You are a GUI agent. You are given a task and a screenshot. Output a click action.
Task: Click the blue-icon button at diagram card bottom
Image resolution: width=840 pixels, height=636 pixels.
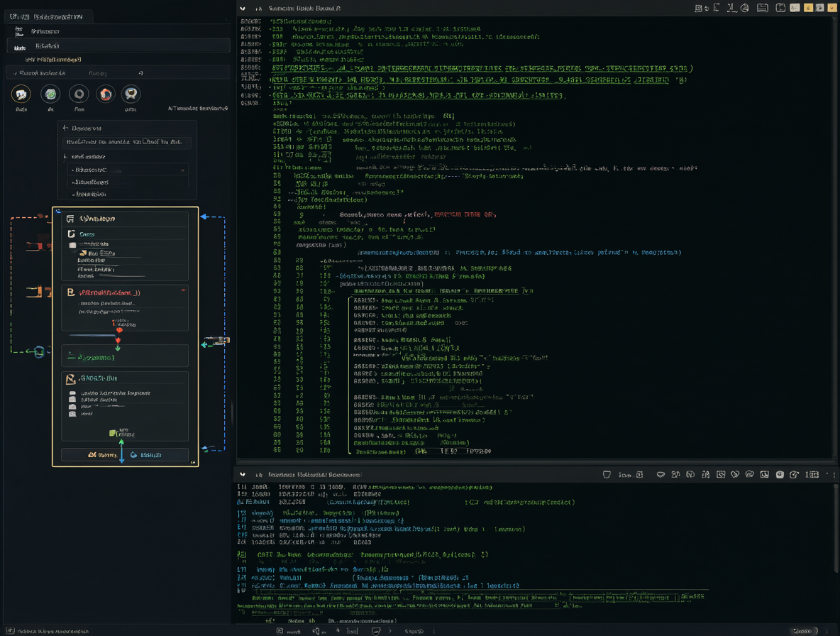tap(145, 455)
